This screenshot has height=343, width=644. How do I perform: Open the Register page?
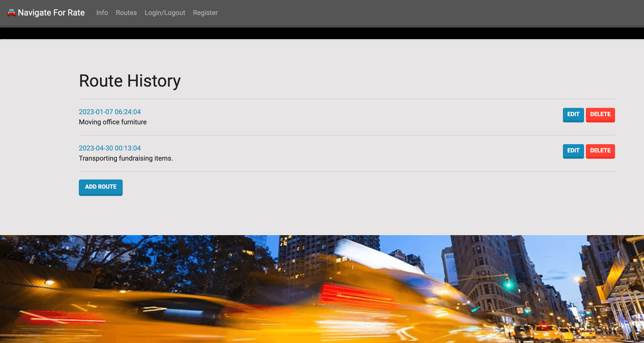pyautogui.click(x=205, y=13)
